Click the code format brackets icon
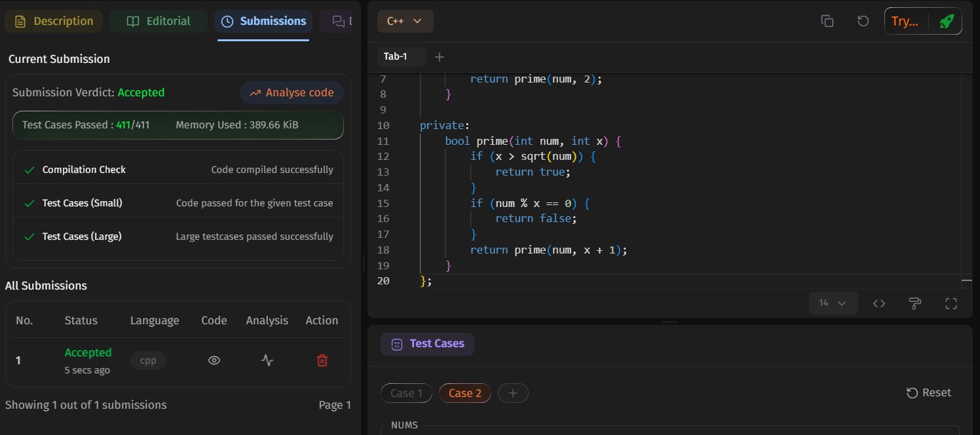Image resolution: width=980 pixels, height=435 pixels. pyautogui.click(x=879, y=303)
